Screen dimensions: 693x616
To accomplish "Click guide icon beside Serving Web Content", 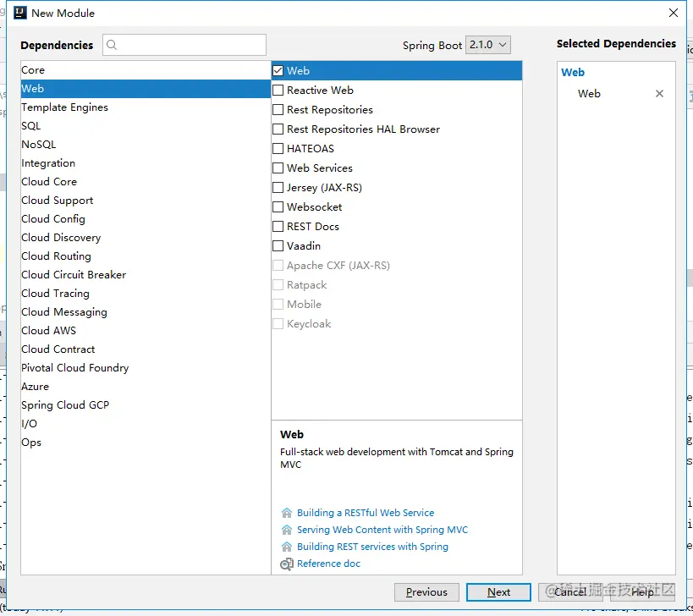I will 287,530.
